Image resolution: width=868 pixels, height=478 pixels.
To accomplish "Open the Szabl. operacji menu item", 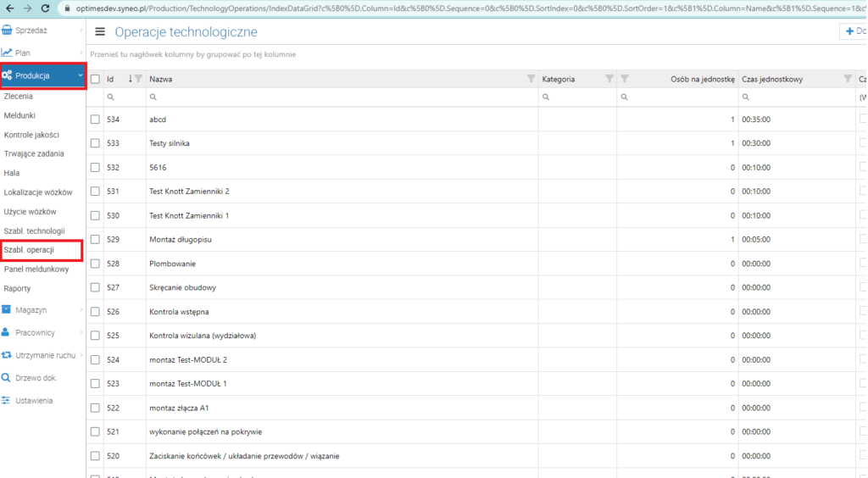I will pyautogui.click(x=42, y=250).
